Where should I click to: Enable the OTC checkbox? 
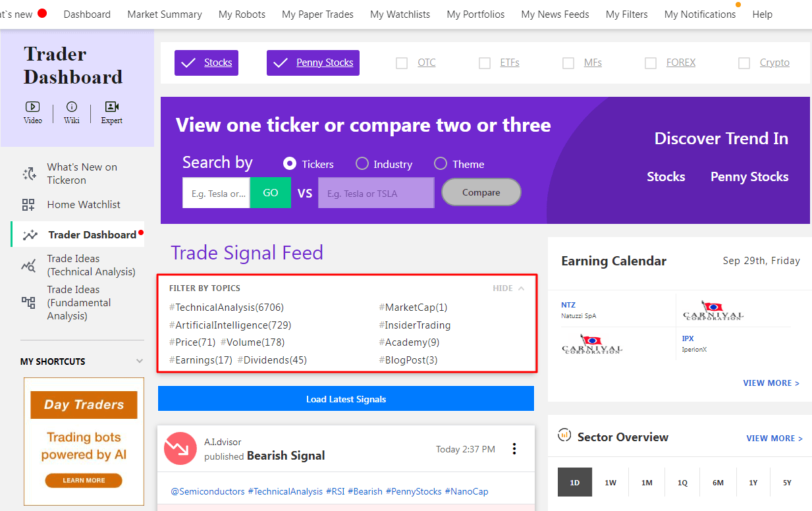point(402,63)
